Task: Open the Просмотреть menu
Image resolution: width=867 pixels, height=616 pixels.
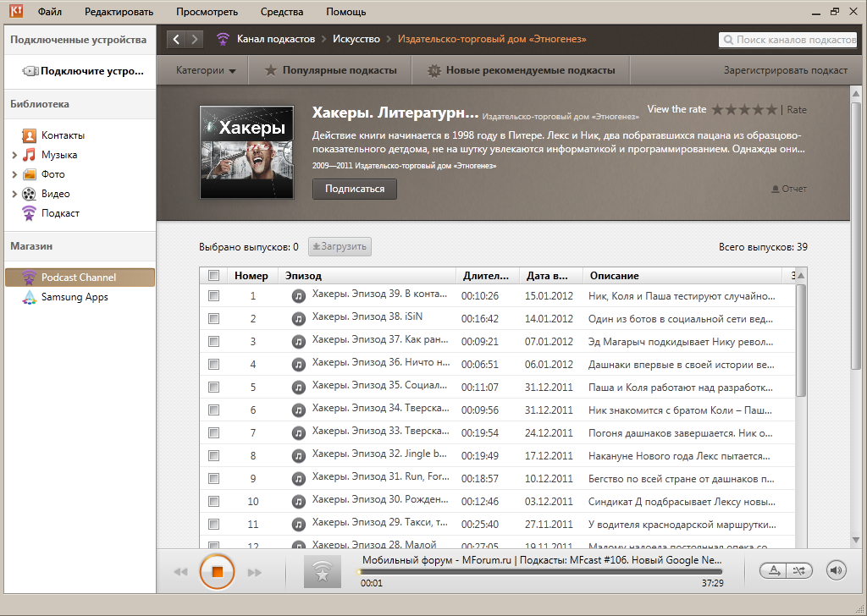Action: tap(207, 12)
